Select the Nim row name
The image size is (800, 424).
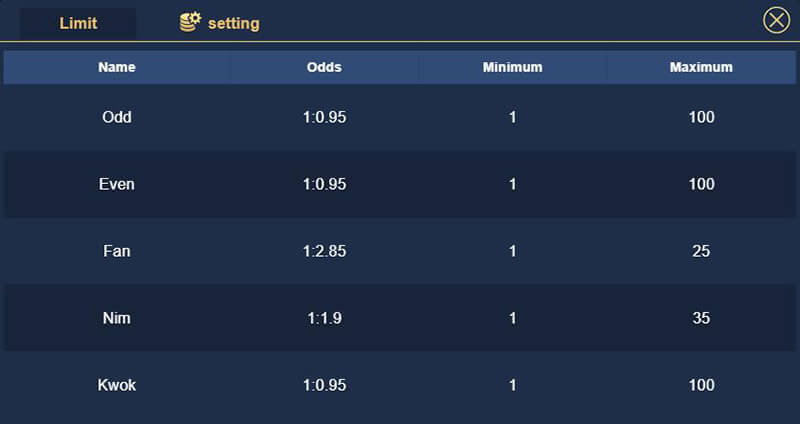(x=117, y=318)
